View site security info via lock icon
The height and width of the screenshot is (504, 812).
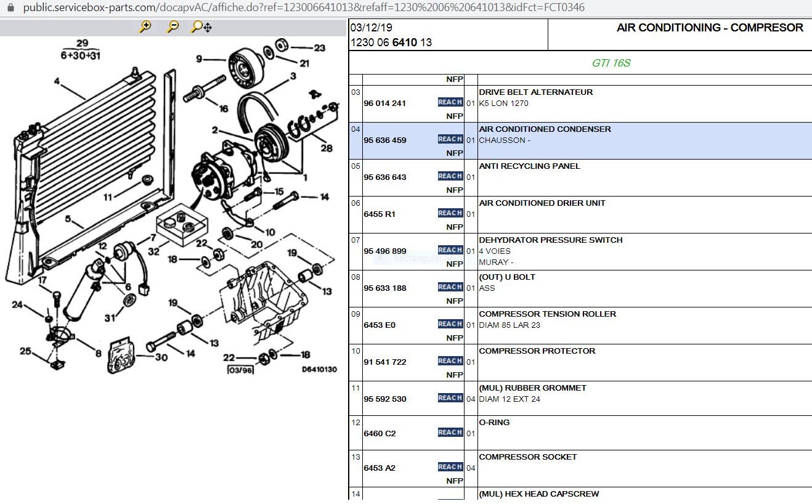pos(10,7)
